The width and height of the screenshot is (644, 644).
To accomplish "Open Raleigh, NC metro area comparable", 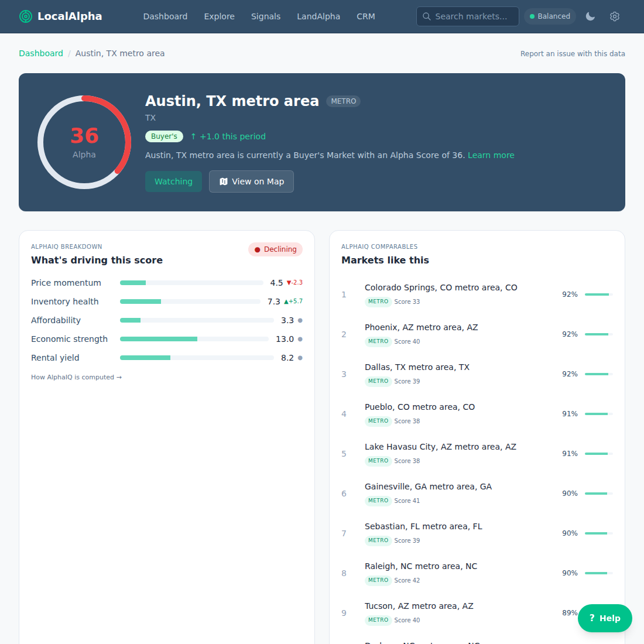I will click(x=477, y=573).
